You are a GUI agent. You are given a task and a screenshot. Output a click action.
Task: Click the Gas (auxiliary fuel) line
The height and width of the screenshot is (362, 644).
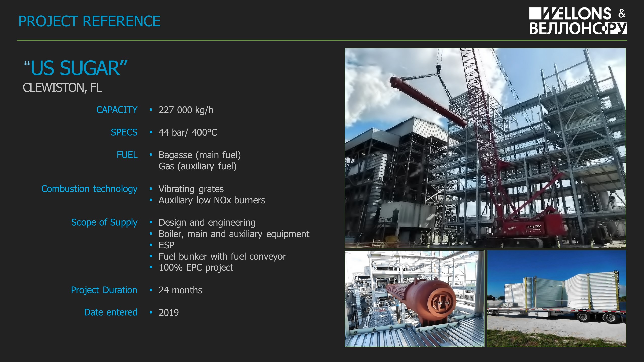coord(198,166)
